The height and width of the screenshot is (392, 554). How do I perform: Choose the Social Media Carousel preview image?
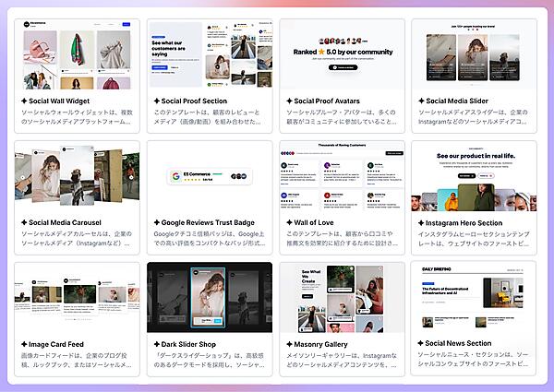(x=77, y=176)
